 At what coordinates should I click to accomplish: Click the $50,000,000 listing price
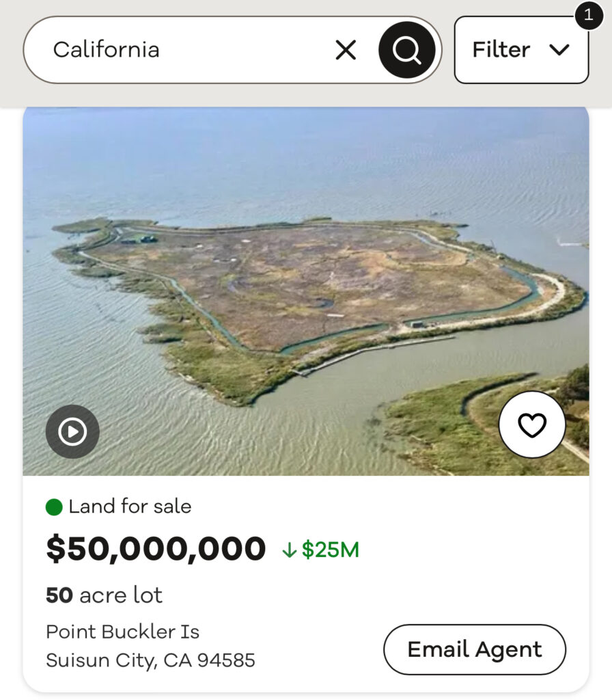pos(156,549)
